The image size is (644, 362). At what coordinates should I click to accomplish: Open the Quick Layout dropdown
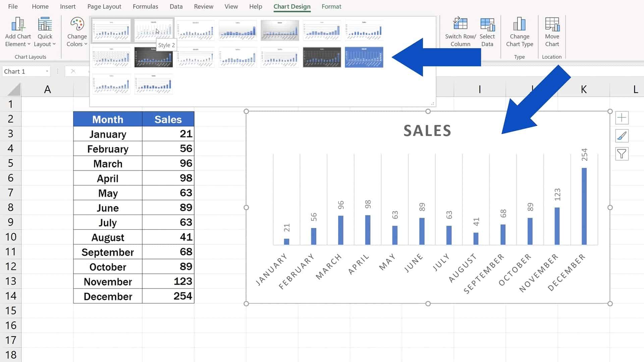click(x=45, y=32)
